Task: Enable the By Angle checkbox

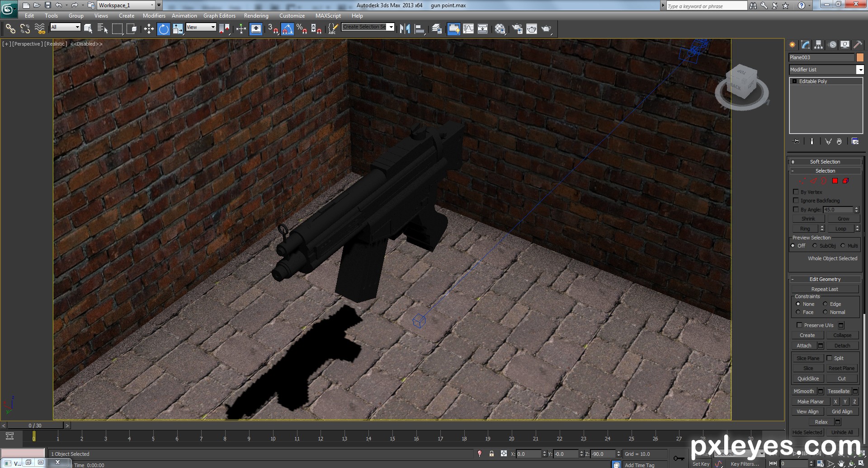Action: (796, 210)
